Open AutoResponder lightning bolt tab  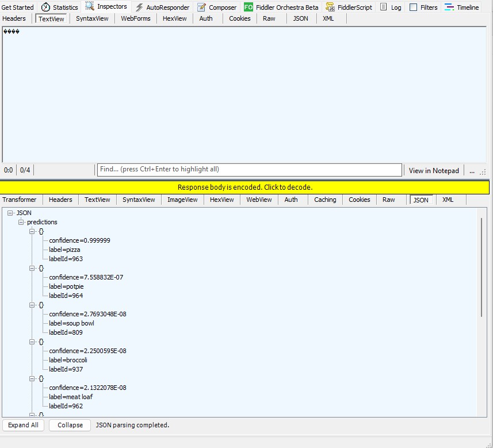pyautogui.click(x=139, y=7)
